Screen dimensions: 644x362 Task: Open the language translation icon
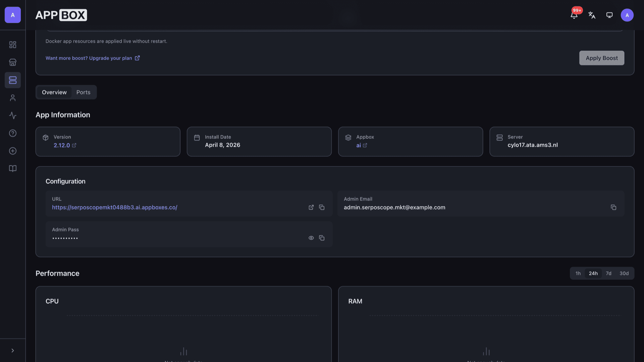(592, 15)
